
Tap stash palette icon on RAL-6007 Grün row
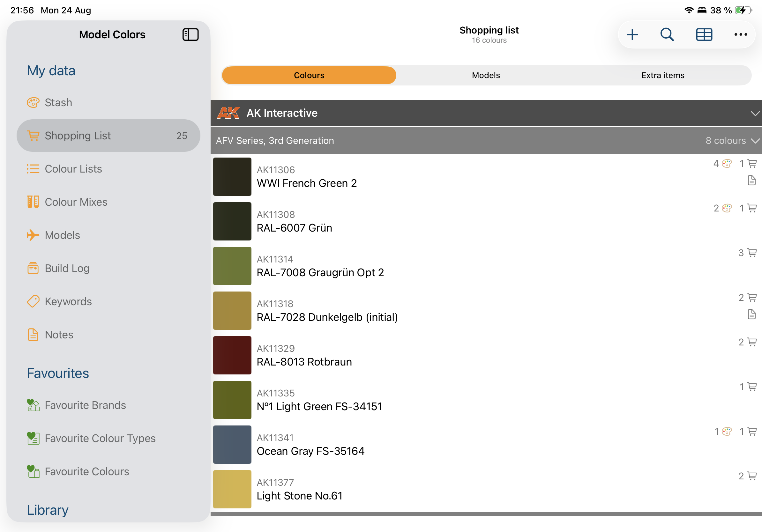pyautogui.click(x=727, y=208)
